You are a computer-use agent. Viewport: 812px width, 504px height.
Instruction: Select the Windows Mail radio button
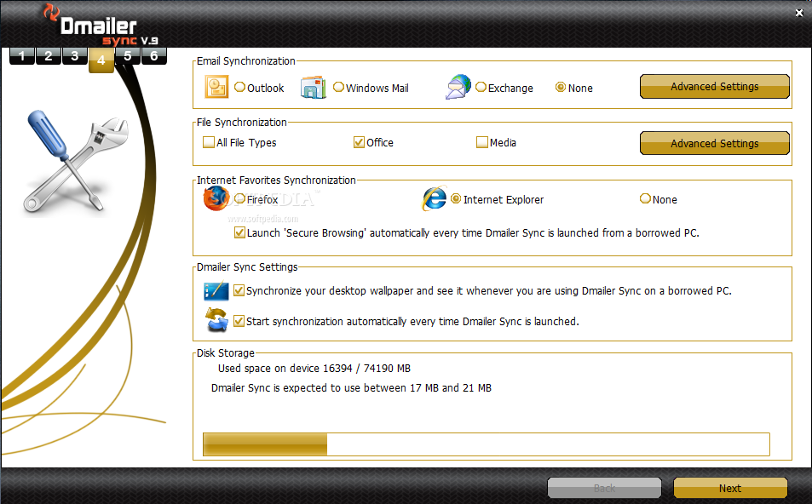(338, 87)
